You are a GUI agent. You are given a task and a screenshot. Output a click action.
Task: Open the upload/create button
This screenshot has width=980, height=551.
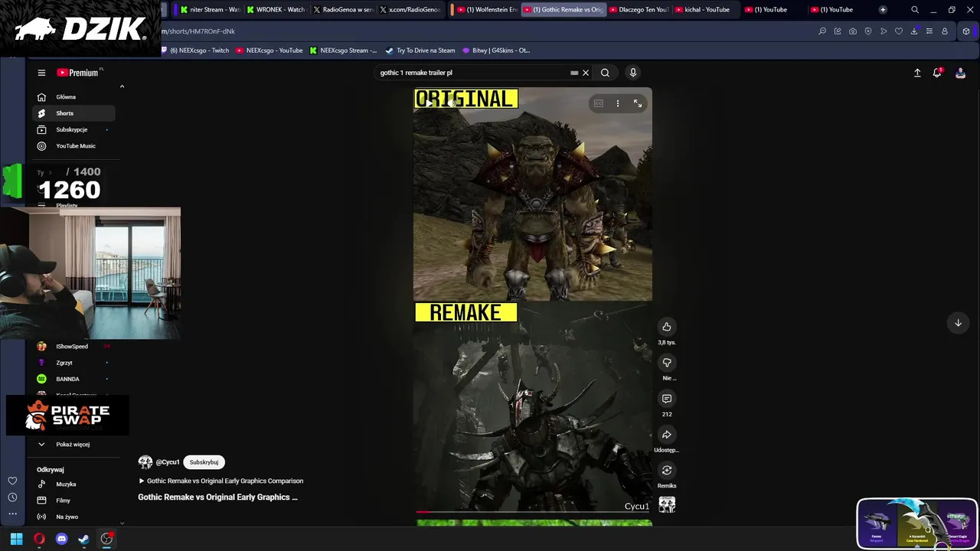click(917, 73)
